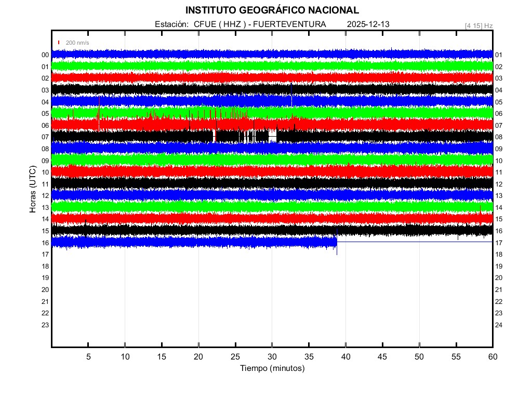
Task: Click the 17 hour label on the left axis
Action: [45, 255]
